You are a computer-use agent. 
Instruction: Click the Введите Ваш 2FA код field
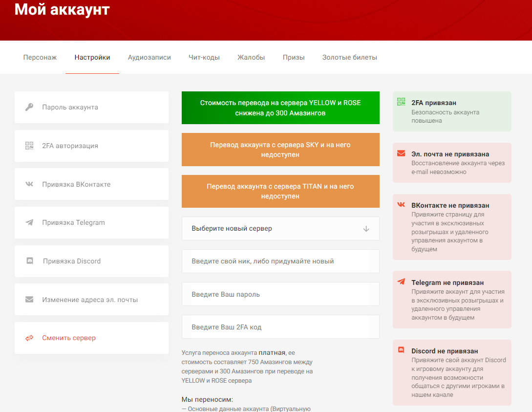click(x=280, y=327)
